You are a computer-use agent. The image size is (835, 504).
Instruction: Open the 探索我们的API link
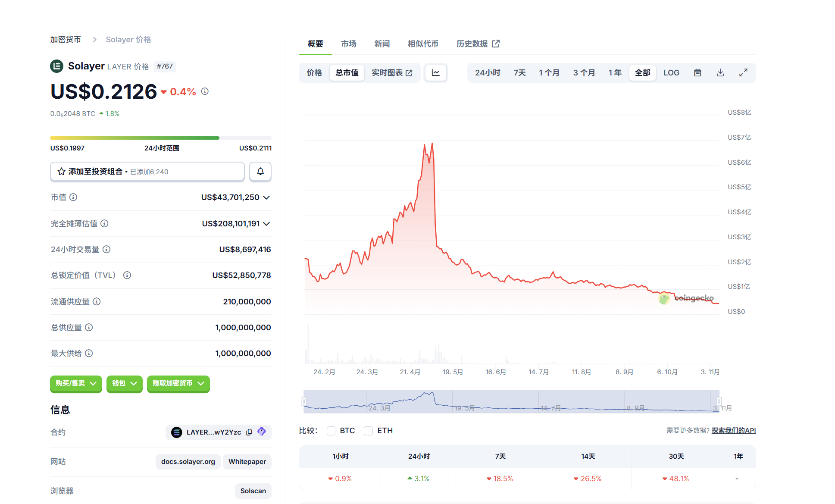point(733,430)
